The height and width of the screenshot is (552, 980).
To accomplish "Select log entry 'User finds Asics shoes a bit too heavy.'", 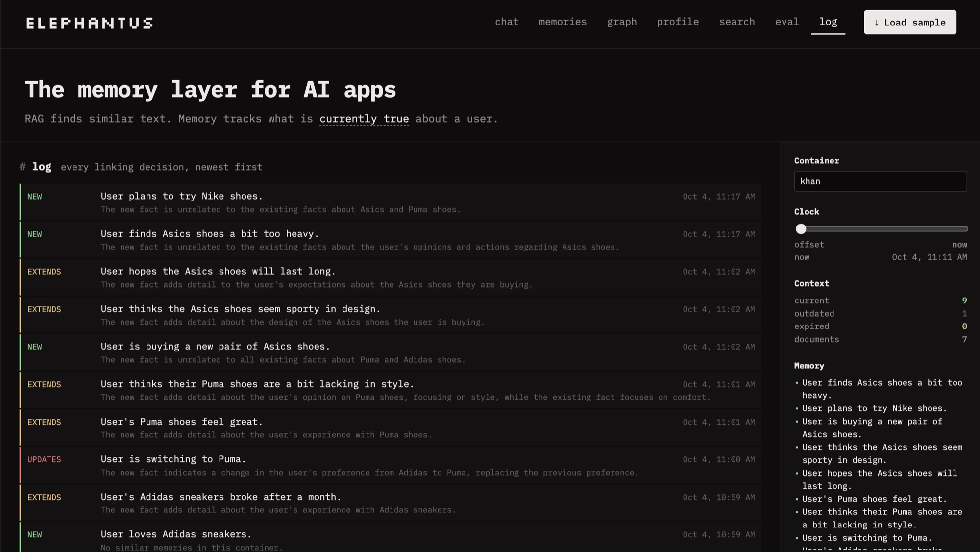I will click(391, 240).
